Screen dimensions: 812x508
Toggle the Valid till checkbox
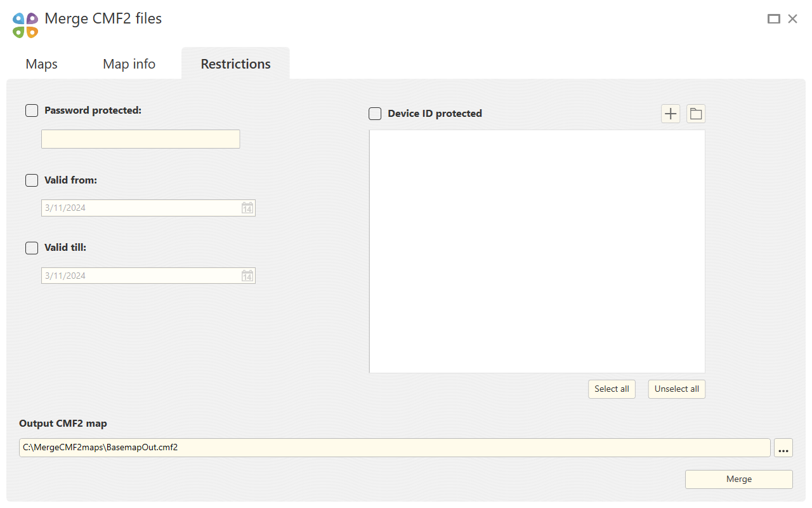(x=32, y=248)
